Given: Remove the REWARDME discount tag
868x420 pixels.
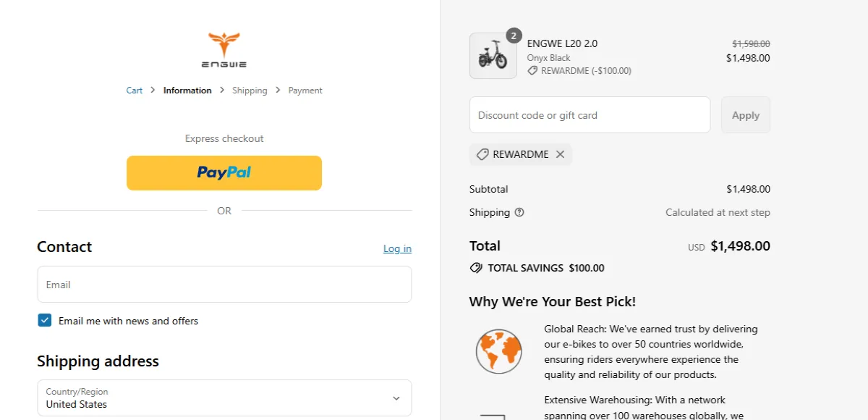Looking at the screenshot, I should pyautogui.click(x=560, y=154).
